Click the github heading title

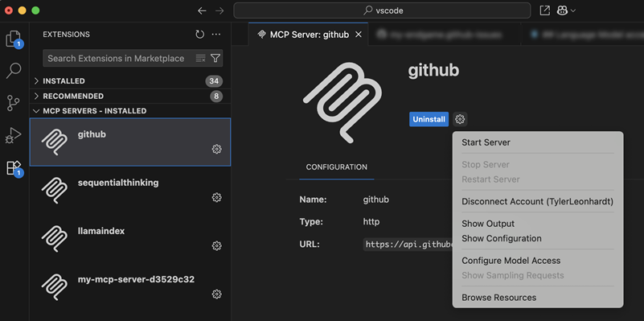(x=433, y=71)
